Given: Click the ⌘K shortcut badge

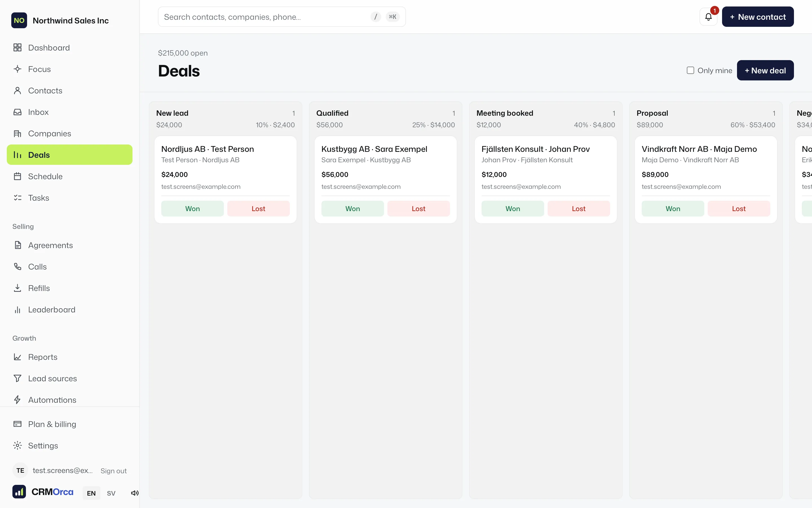Looking at the screenshot, I should point(392,17).
